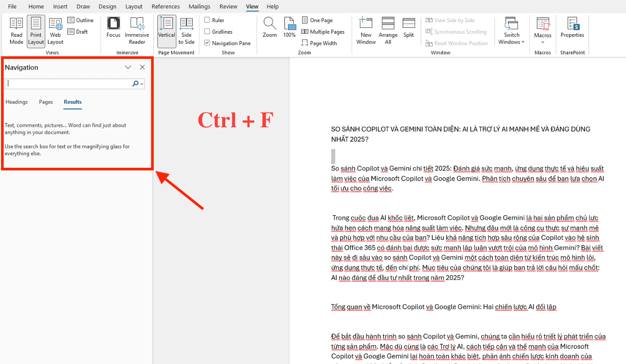Screen dimensions: 626x364
Task: Select Side to Side page movement
Action: point(186,31)
